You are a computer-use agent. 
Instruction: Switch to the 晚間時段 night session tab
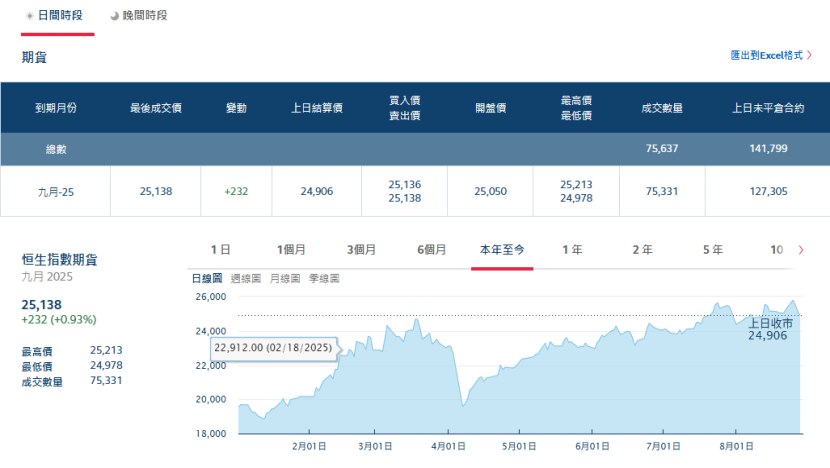[145, 16]
